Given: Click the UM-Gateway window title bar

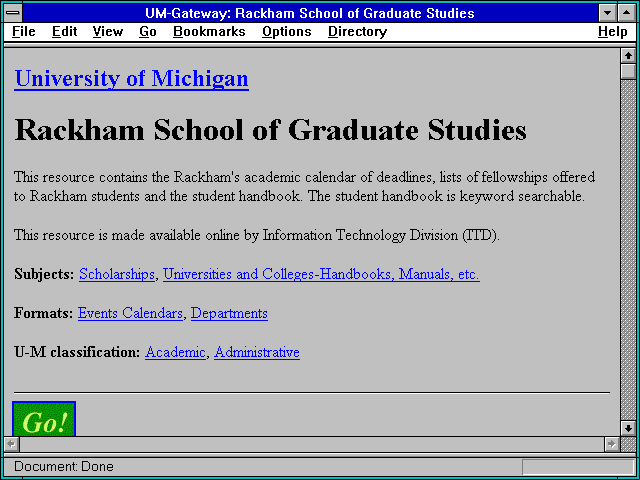Looking at the screenshot, I should pos(310,13).
